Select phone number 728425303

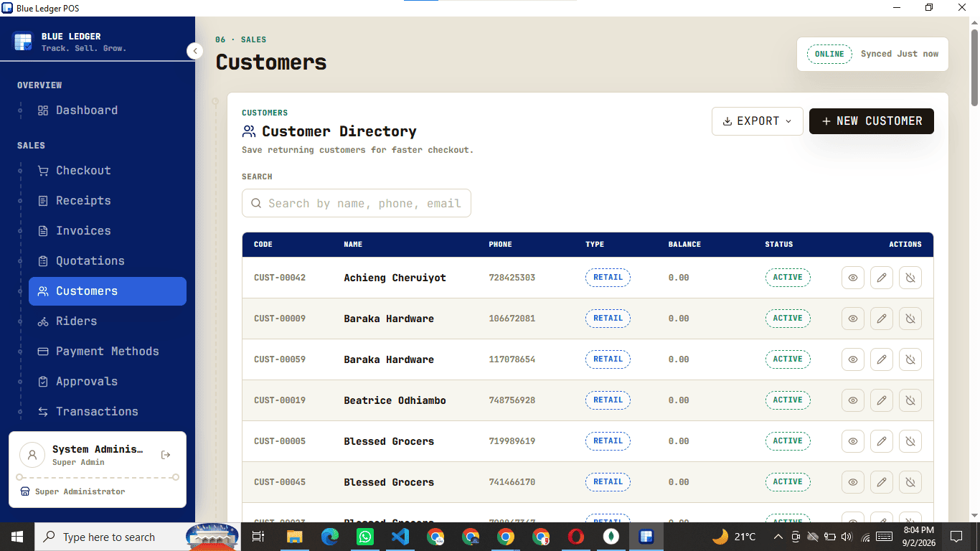tap(512, 278)
